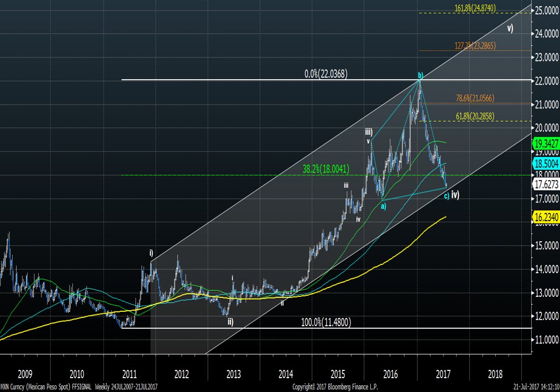Click the 13.0000 price axis value
Screen dimensions: 560x392
547,292
